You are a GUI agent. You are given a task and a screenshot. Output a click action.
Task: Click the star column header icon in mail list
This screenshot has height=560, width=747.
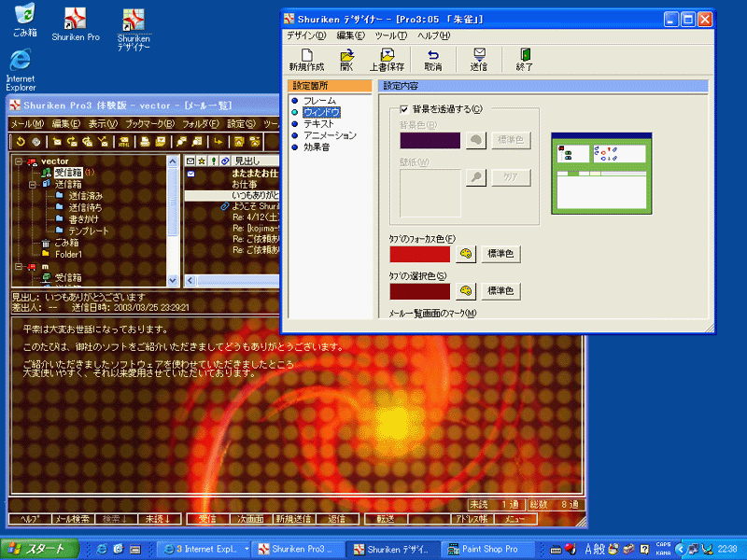point(202,161)
